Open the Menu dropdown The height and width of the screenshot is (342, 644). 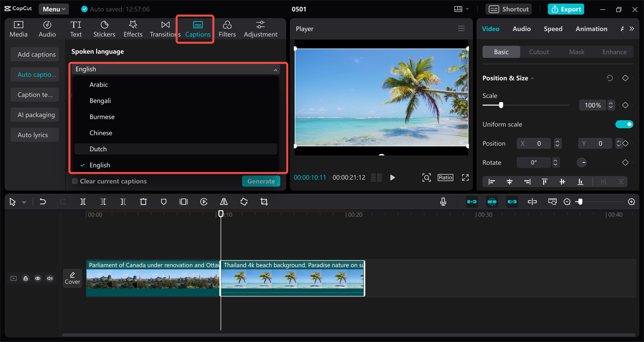click(54, 9)
